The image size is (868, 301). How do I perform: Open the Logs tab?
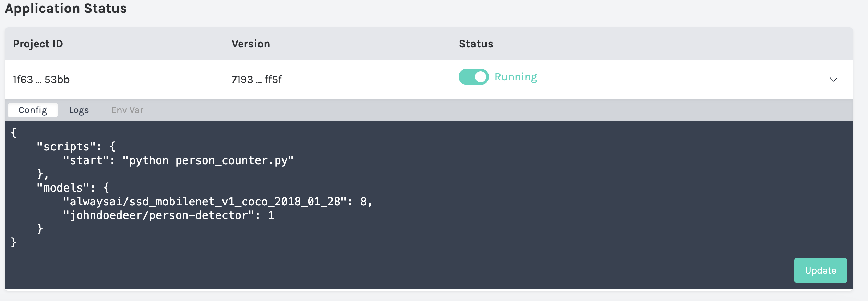[x=79, y=110]
